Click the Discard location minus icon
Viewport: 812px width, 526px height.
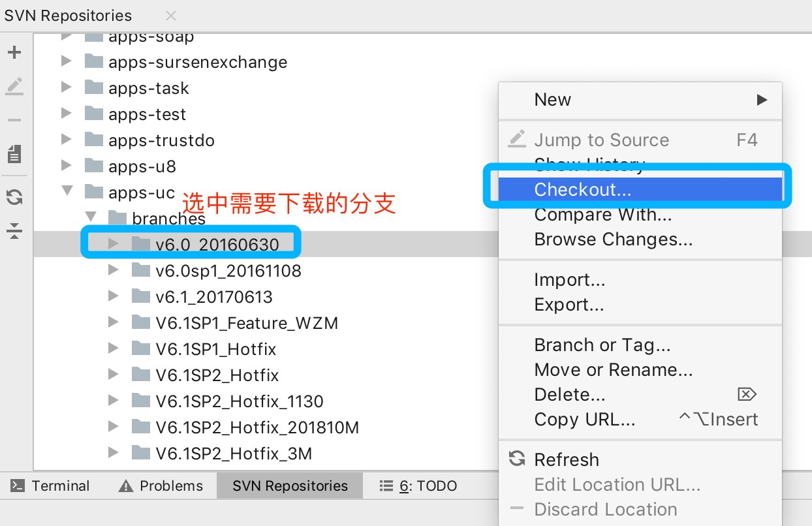tap(14, 120)
